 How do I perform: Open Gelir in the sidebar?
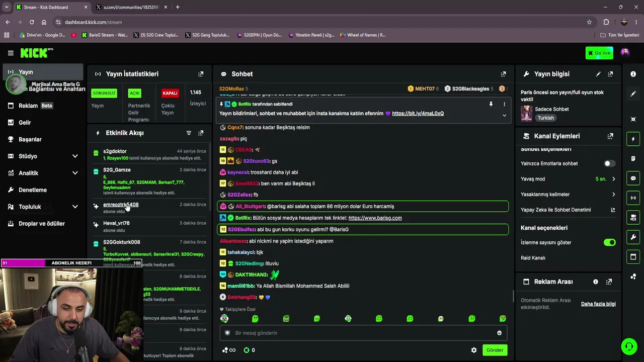coord(43,123)
